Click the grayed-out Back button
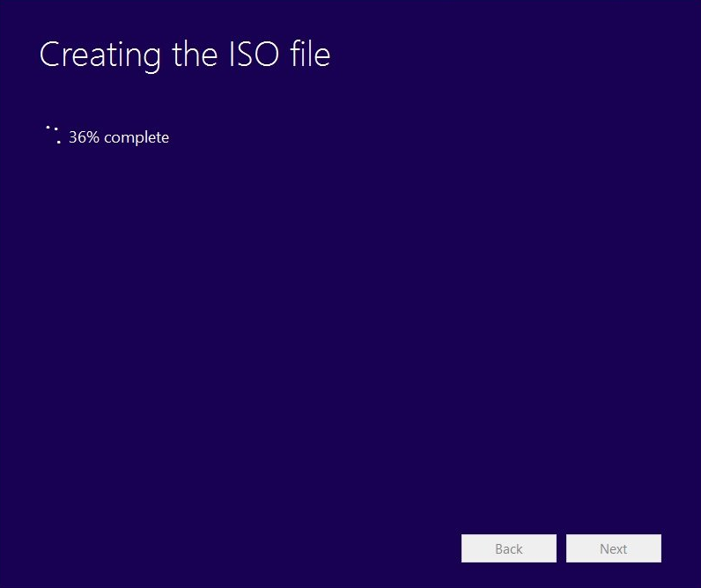 tap(508, 548)
